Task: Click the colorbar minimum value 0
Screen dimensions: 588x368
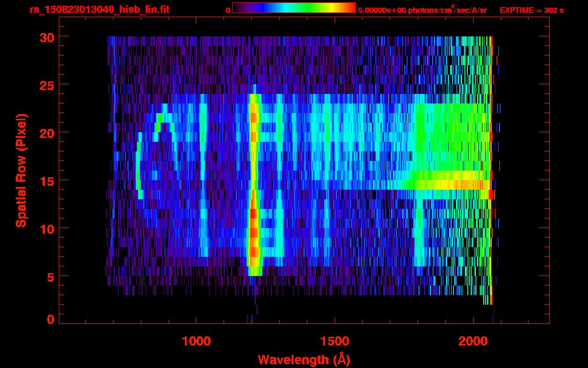Action: coord(228,10)
